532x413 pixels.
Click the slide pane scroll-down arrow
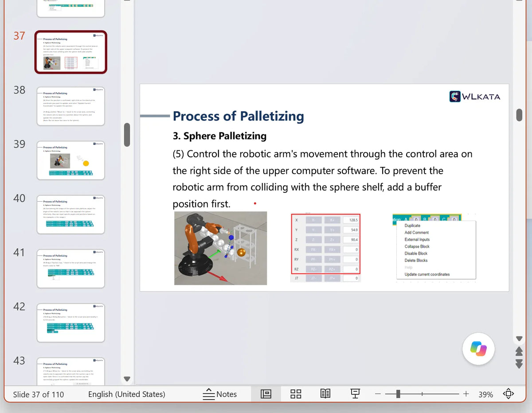point(519,339)
